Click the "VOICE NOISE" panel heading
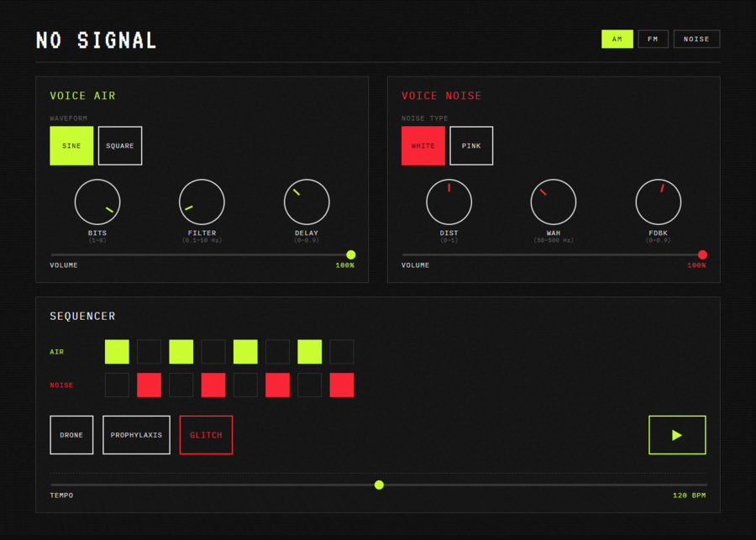The image size is (756, 540). [441, 96]
